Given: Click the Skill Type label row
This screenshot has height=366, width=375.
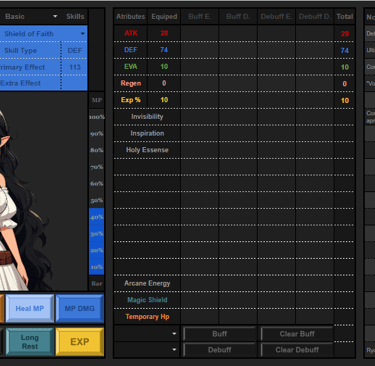Looking at the screenshot, I should [x=21, y=51].
